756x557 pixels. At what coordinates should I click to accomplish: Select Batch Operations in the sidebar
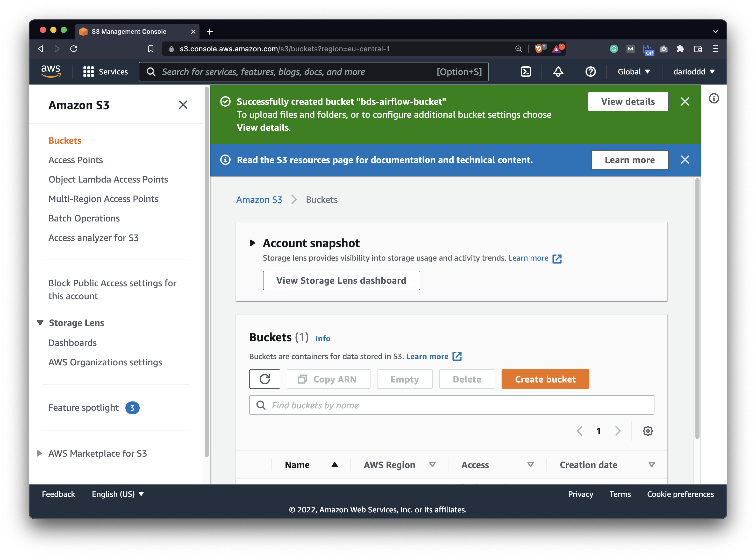click(x=84, y=218)
